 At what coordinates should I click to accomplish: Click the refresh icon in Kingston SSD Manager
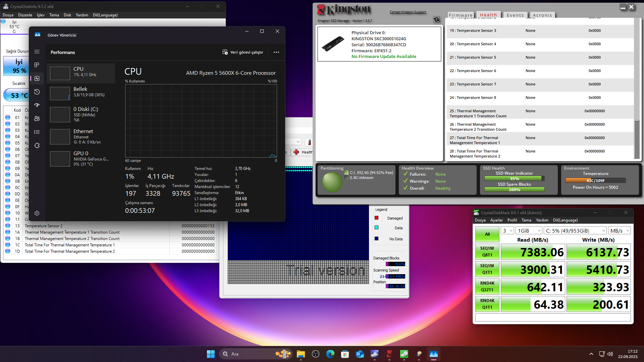click(436, 19)
